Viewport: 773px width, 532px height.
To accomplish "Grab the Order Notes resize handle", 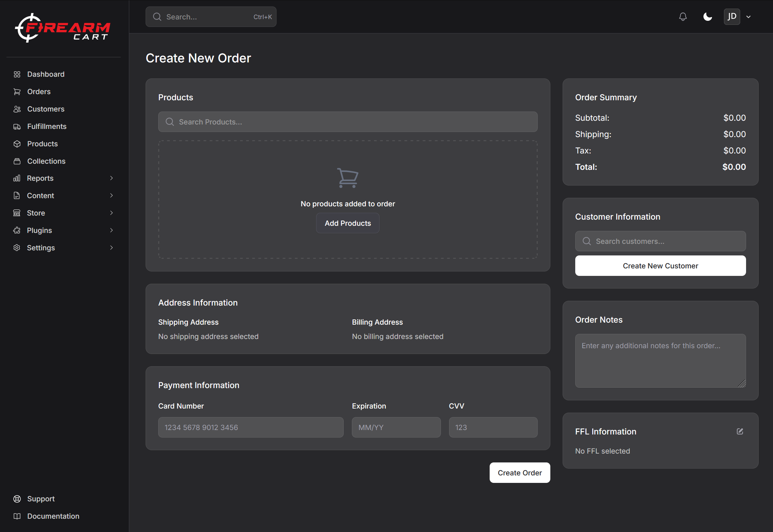I will (742, 384).
